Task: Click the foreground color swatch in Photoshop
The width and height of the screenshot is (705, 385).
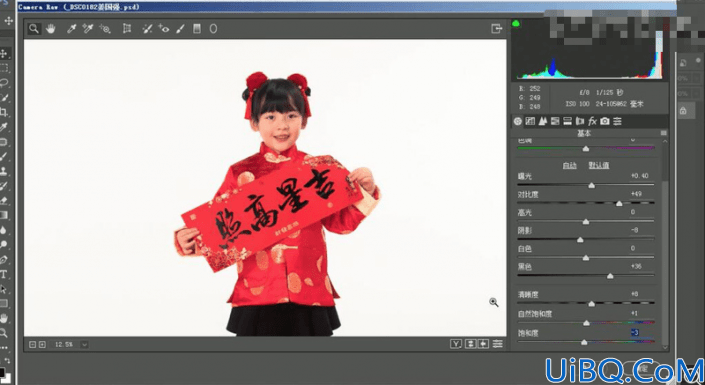Action: pos(2,373)
